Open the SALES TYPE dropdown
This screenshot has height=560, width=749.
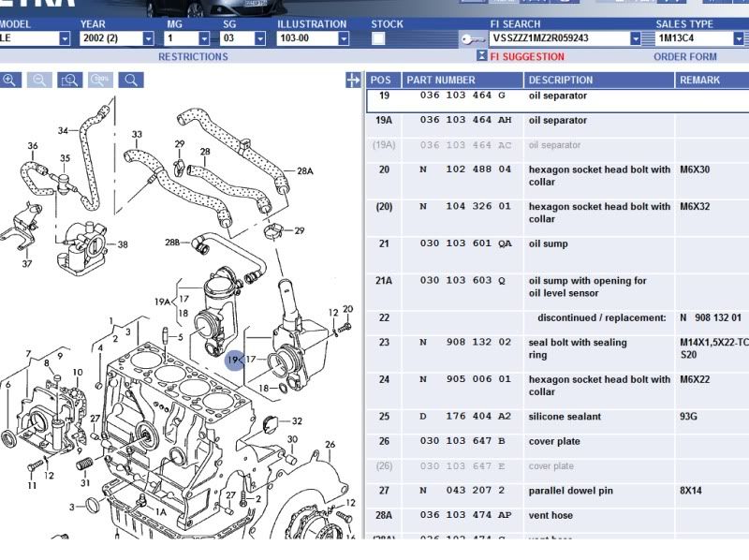pyautogui.click(x=740, y=39)
